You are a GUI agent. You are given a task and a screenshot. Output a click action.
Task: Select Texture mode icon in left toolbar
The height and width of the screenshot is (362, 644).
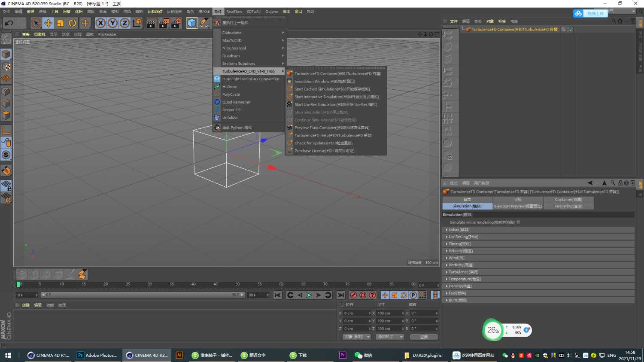pyautogui.click(x=6, y=67)
